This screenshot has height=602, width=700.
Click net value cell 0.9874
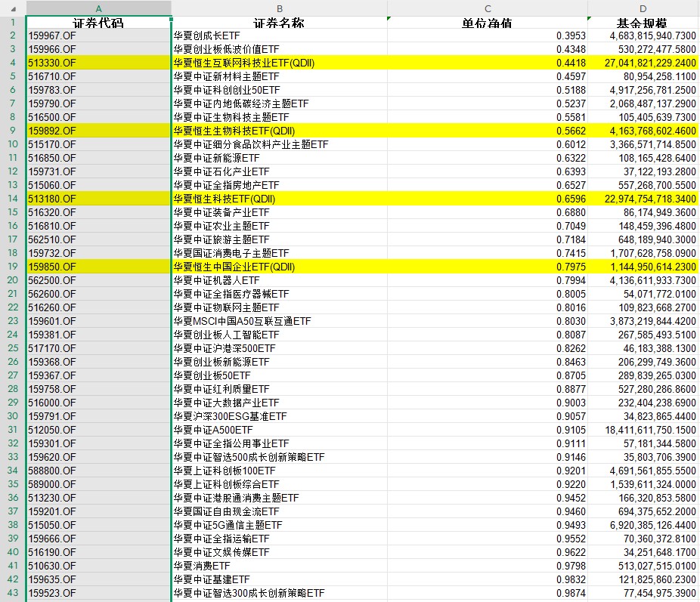(x=488, y=593)
